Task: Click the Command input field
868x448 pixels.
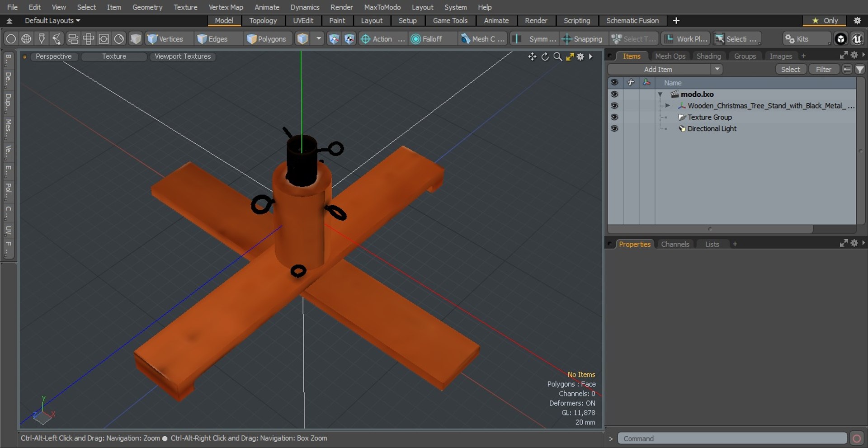Action: pos(732,439)
